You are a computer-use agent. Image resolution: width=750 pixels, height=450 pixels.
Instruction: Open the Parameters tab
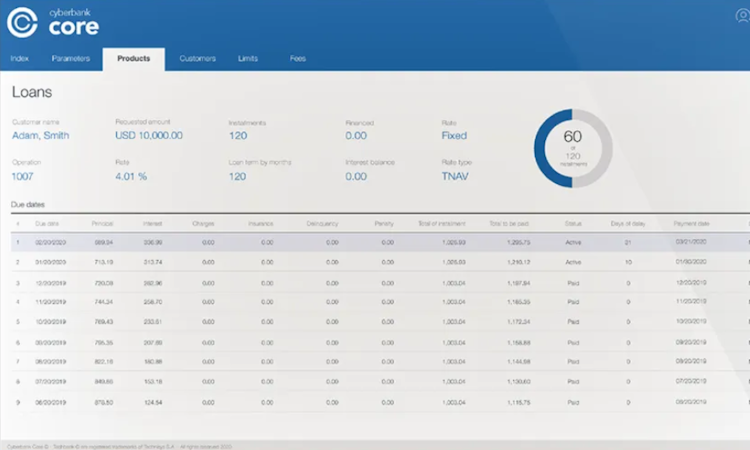click(x=71, y=58)
